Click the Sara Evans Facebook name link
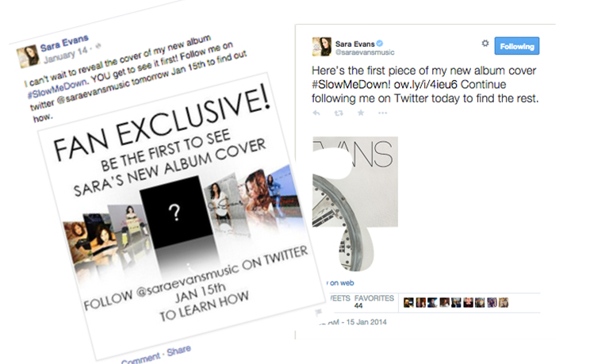The height and width of the screenshot is (364, 609). [64, 43]
